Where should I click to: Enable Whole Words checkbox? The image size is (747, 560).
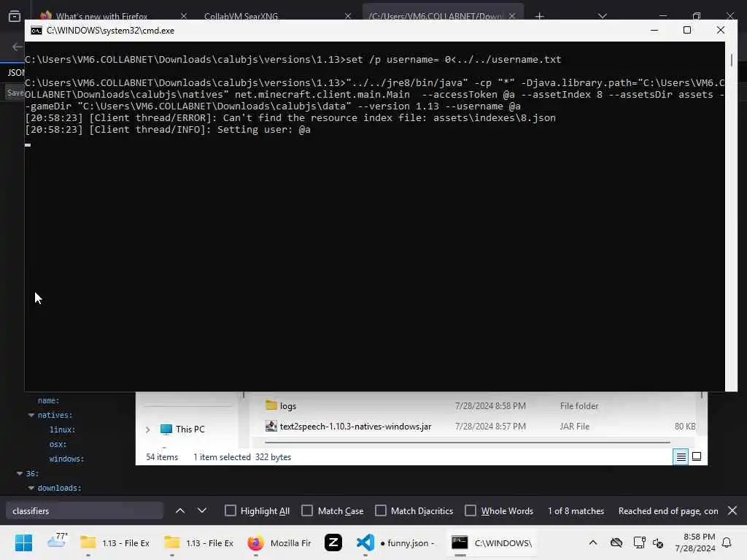pos(471,510)
